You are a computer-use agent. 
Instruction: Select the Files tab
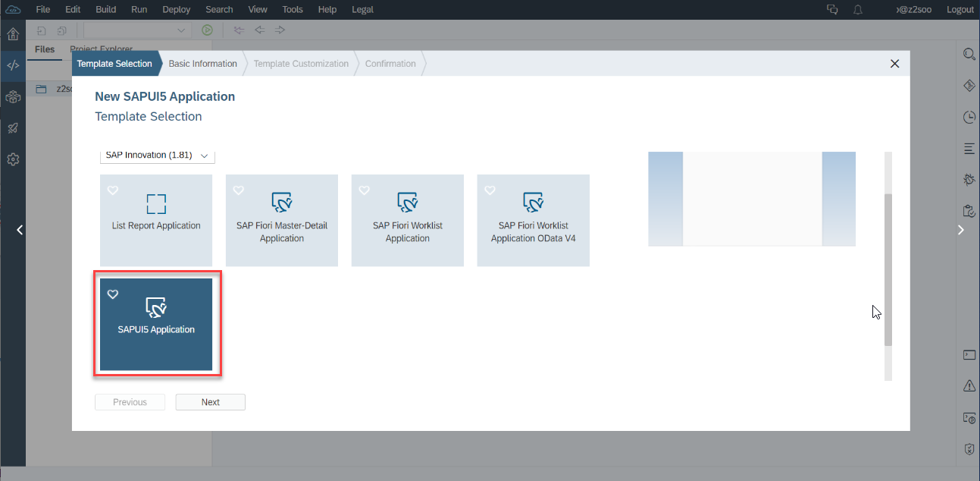[x=45, y=49]
